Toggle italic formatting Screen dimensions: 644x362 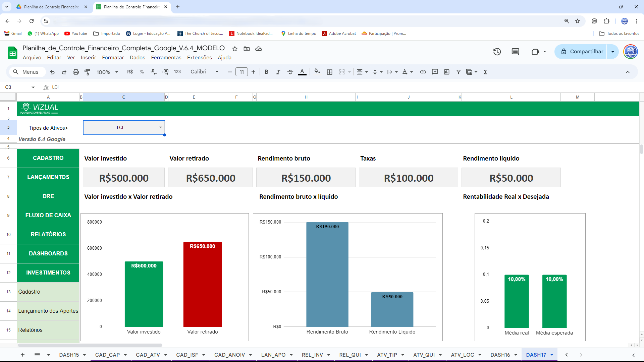point(278,72)
